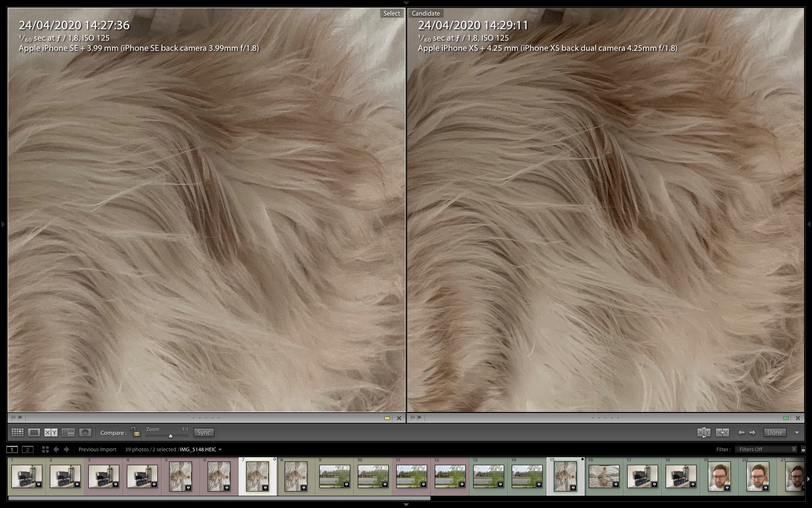The height and width of the screenshot is (508, 812).
Task: Click the Sync button
Action: tap(204, 432)
